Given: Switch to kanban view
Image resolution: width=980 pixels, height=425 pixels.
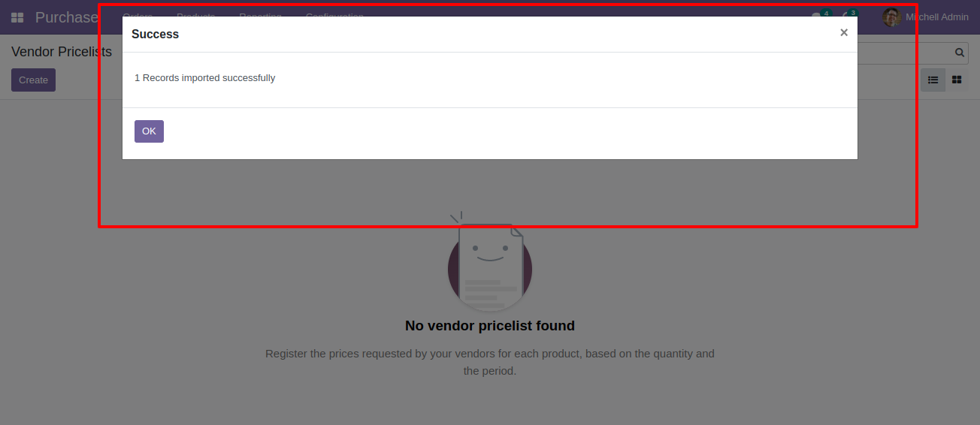Looking at the screenshot, I should [957, 80].
